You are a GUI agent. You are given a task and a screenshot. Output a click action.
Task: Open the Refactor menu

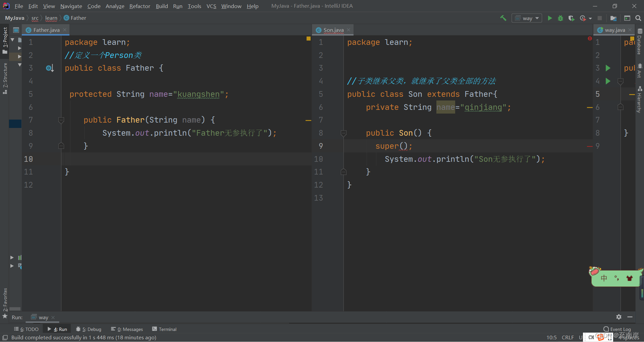point(140,6)
